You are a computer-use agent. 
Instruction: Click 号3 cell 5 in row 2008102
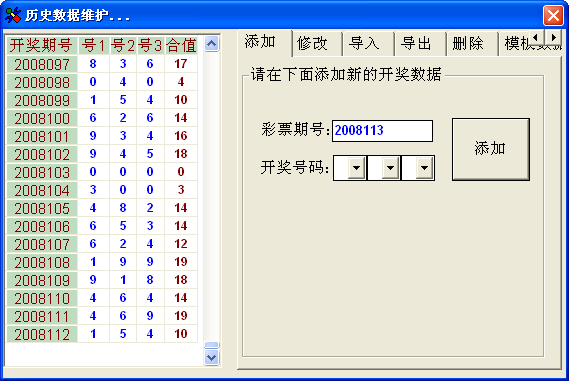[151, 154]
